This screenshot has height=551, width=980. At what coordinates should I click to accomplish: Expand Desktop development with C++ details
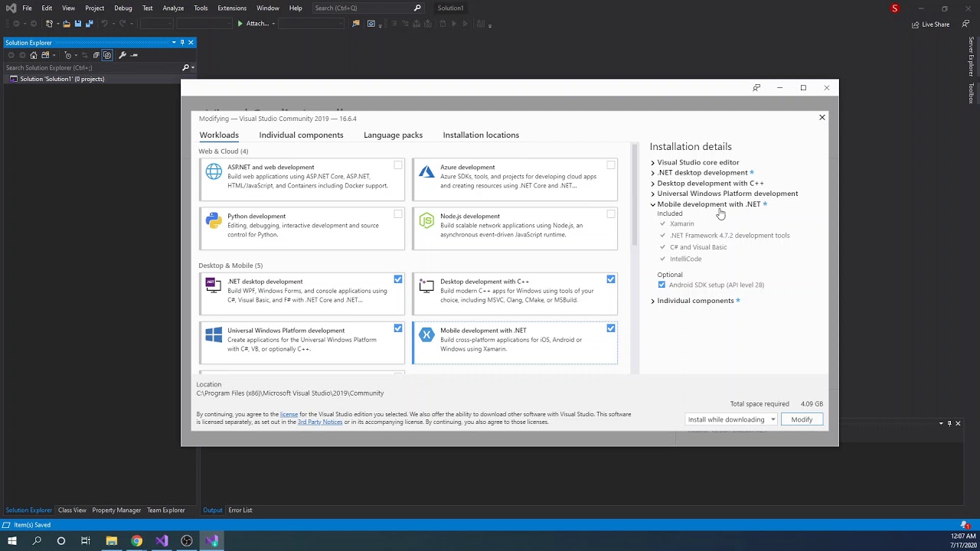pos(653,184)
